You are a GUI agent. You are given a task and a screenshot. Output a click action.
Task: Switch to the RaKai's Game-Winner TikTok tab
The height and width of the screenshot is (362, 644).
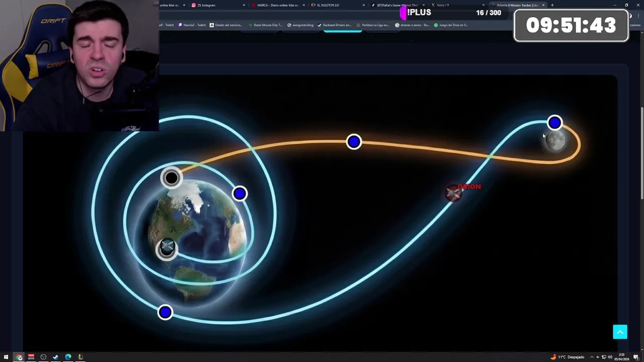tap(397, 5)
